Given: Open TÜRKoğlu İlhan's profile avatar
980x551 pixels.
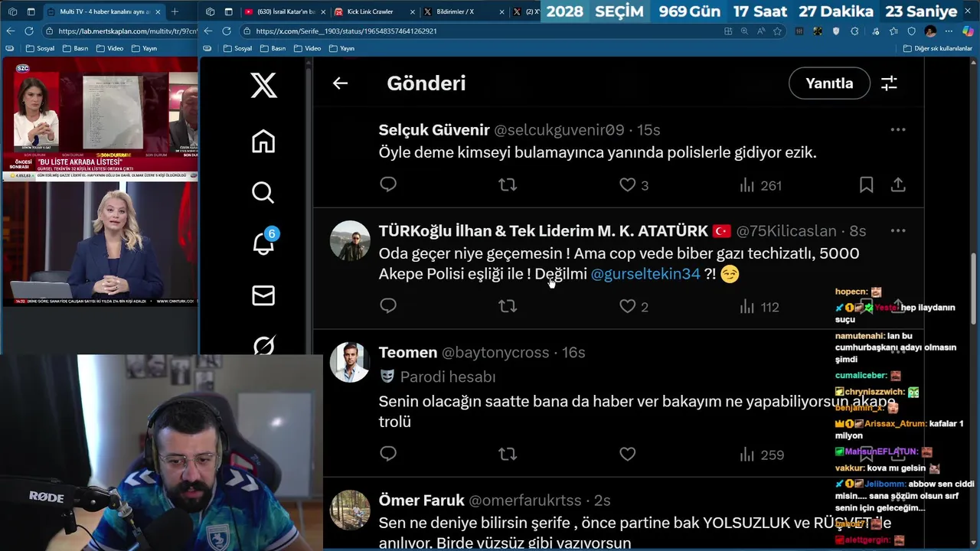Looking at the screenshot, I should (350, 241).
